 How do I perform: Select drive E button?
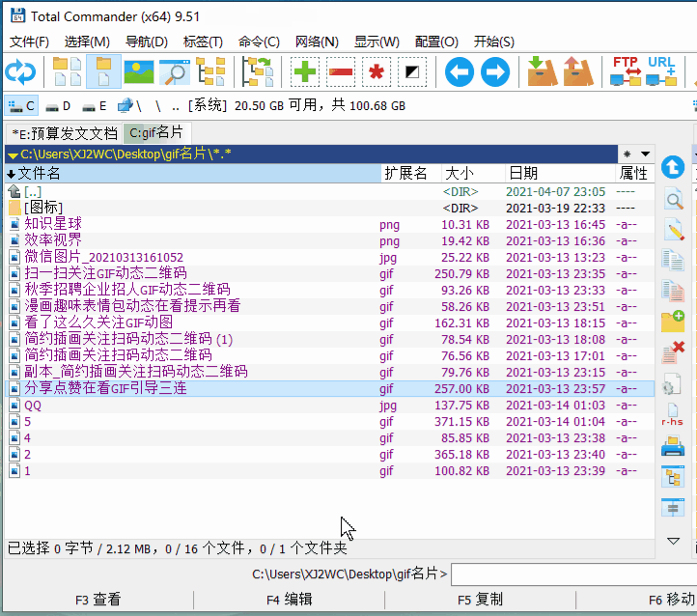click(x=95, y=106)
